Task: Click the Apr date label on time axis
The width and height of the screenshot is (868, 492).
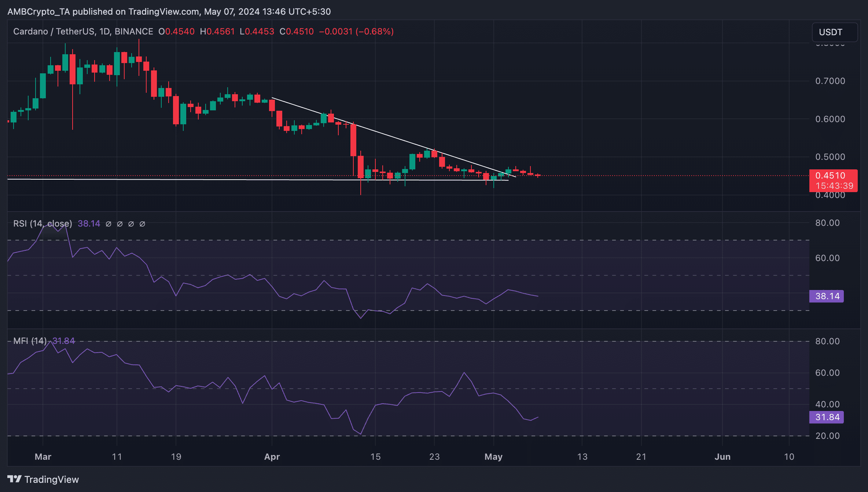Action: 272,457
